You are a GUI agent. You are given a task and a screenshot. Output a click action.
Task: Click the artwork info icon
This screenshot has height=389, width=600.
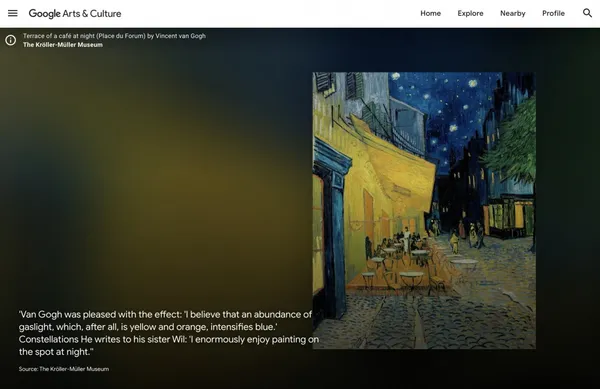coord(11,40)
